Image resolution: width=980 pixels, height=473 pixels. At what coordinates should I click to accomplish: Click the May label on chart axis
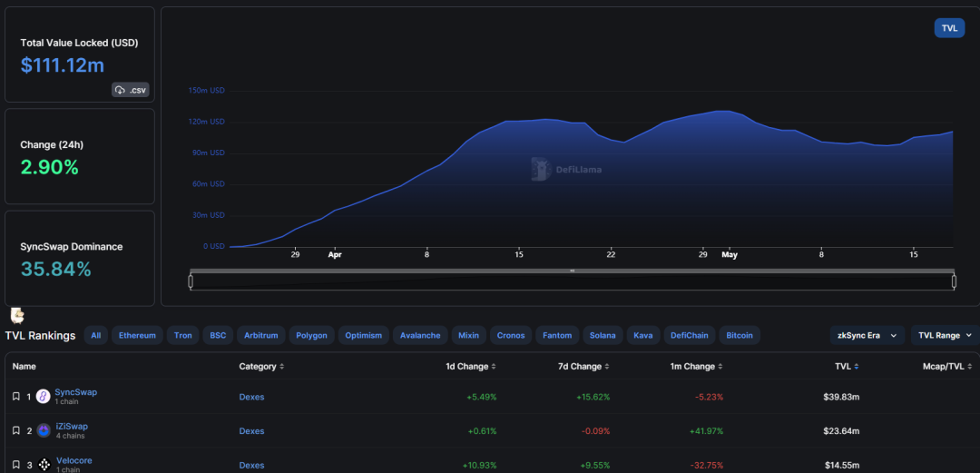(729, 255)
